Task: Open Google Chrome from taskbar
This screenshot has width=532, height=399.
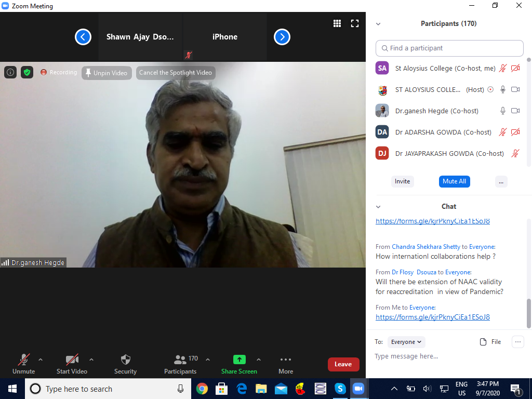Action: pyautogui.click(x=202, y=389)
